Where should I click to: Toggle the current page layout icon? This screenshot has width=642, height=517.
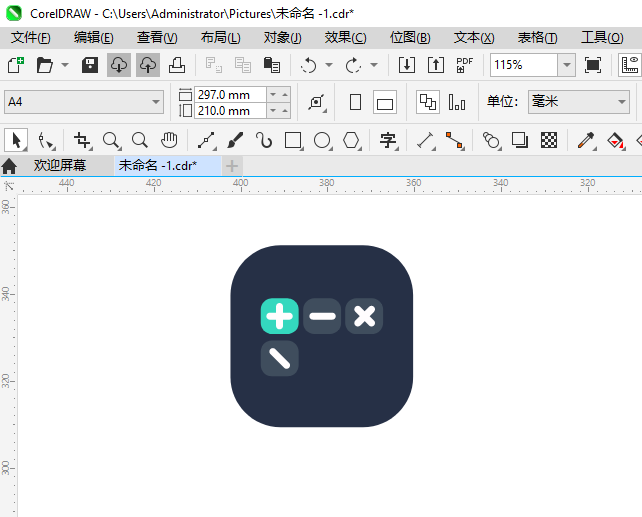click(x=457, y=102)
